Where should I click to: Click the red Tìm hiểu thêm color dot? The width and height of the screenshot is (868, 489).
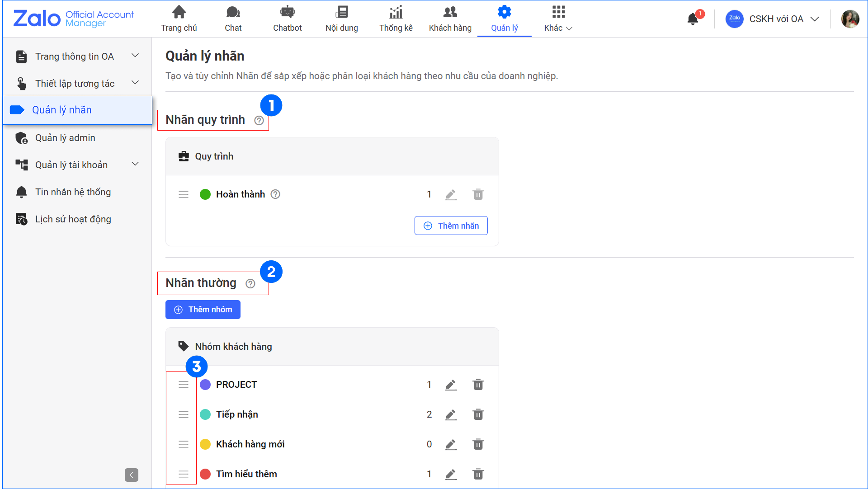coord(205,474)
